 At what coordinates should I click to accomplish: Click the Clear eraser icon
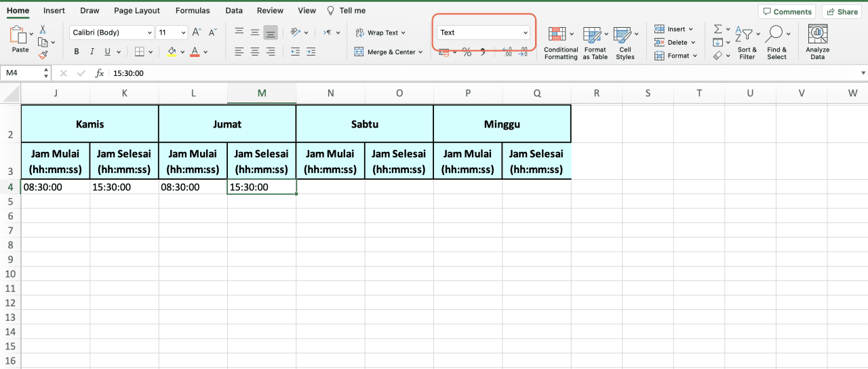(x=718, y=56)
